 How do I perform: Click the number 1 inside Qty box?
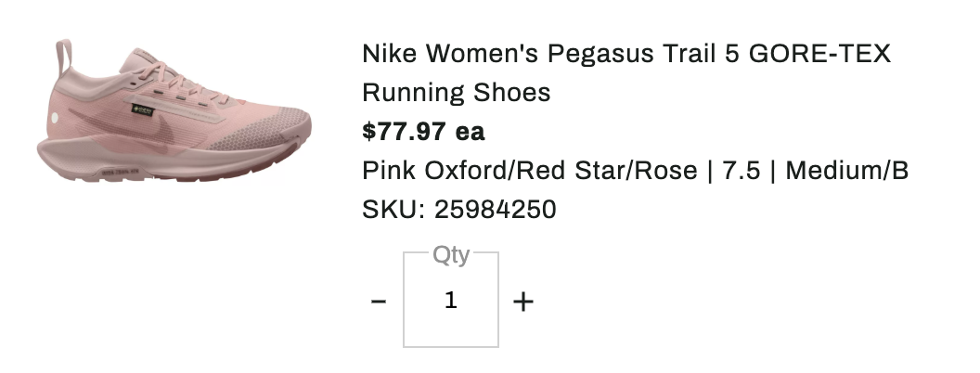451,301
